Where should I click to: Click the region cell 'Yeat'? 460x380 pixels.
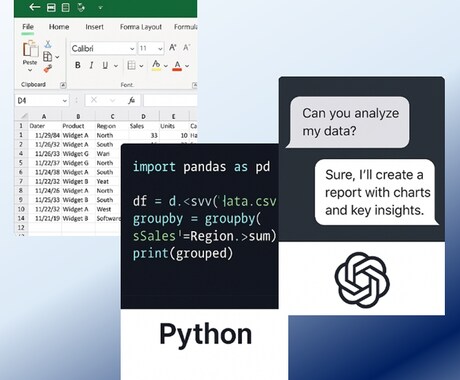coord(108,181)
